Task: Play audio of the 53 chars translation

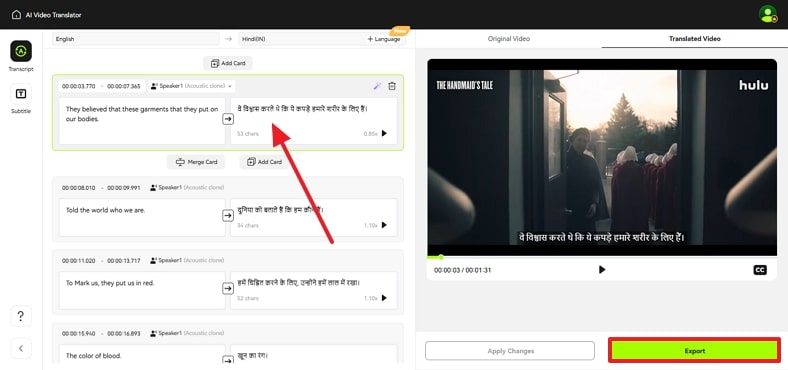Action: 384,133
